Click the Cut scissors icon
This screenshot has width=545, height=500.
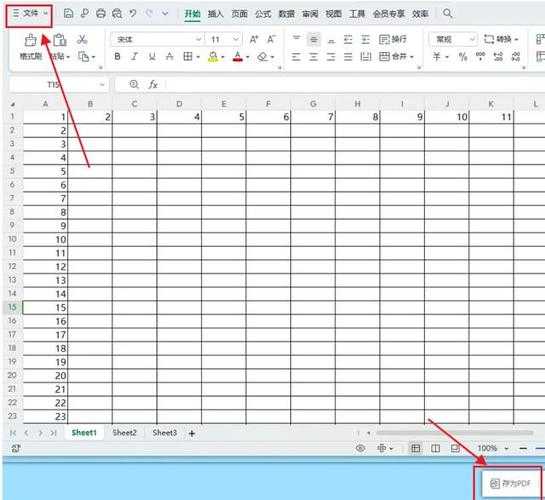click(x=82, y=39)
